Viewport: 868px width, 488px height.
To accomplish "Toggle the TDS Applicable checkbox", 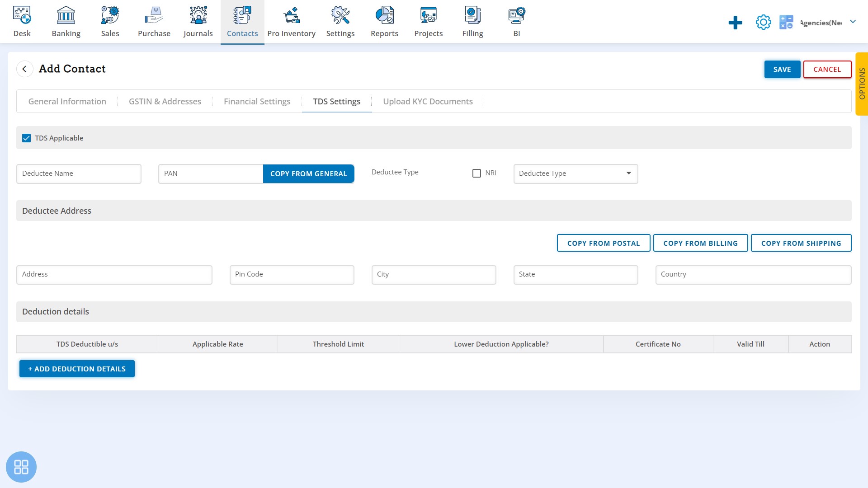I will [x=26, y=138].
